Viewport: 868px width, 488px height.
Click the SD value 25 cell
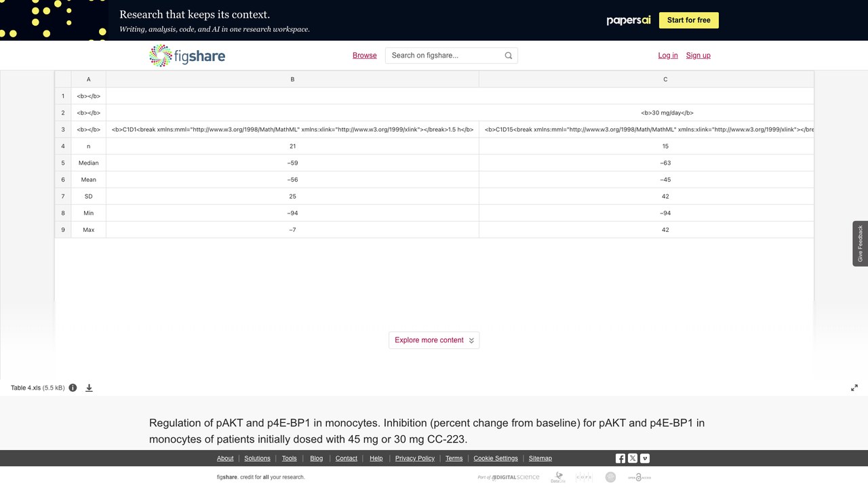tap(292, 197)
